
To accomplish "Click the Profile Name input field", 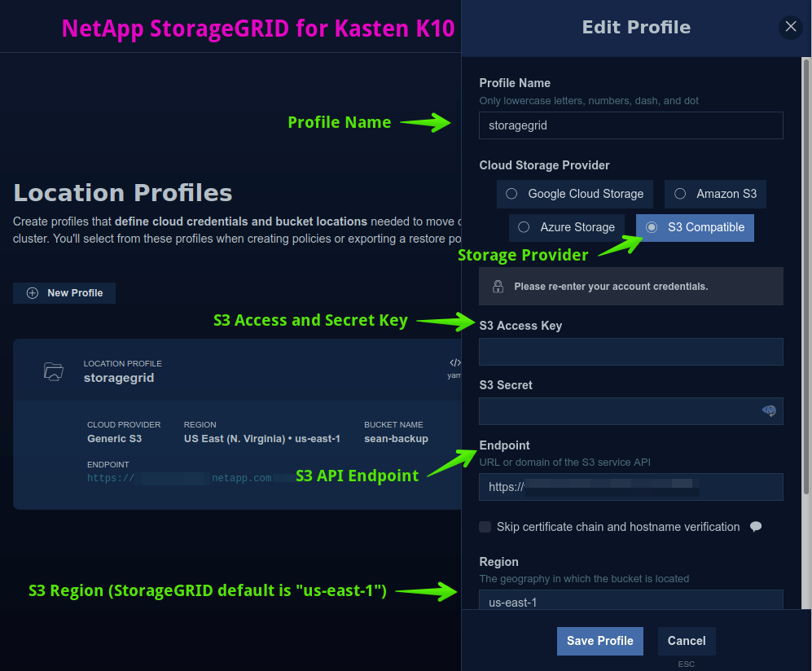I will [630, 125].
